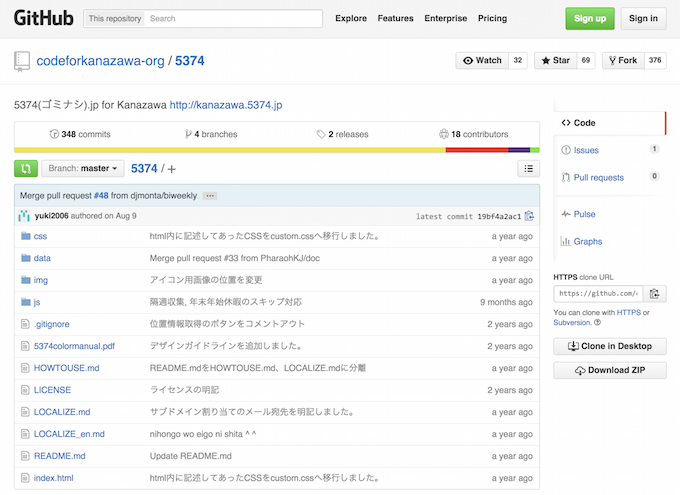
Task: Open the file list view toggle button
Action: coord(529,169)
